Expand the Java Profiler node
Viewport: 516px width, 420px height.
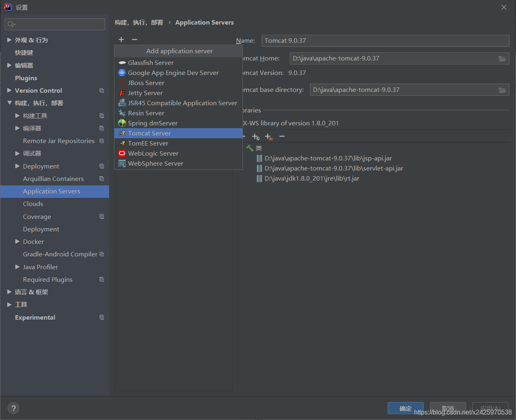coord(17,267)
